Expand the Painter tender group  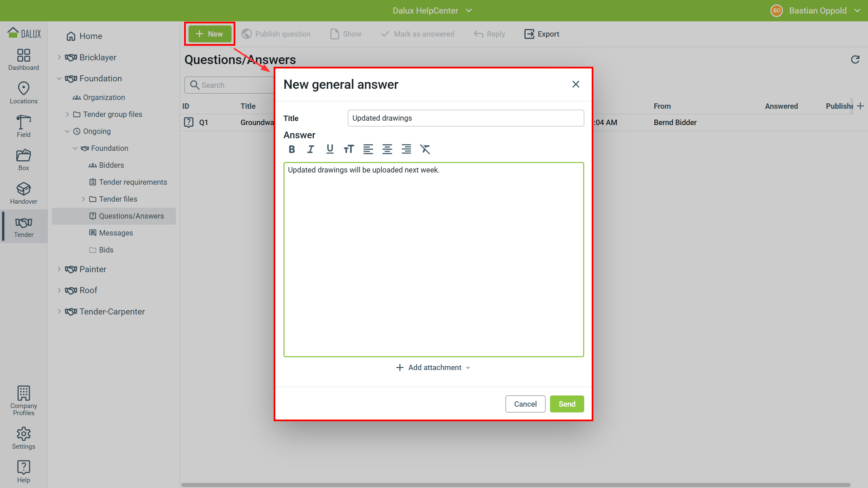(x=59, y=269)
